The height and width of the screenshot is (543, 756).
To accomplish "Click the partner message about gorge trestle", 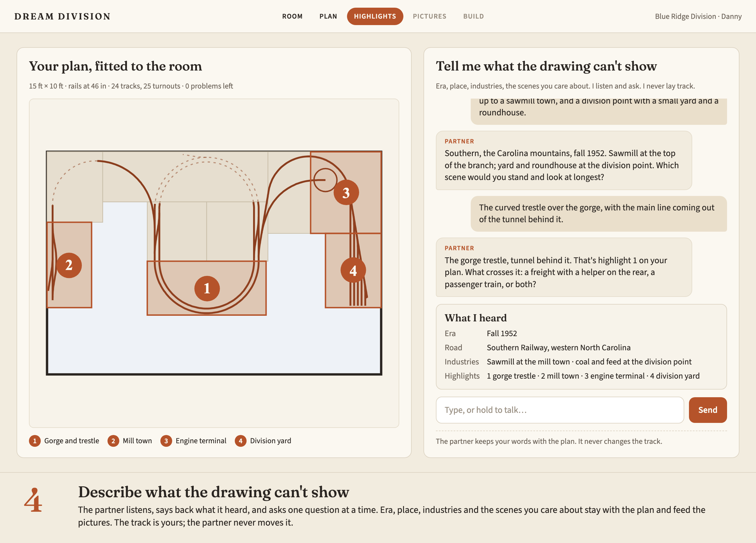I will [564, 267].
